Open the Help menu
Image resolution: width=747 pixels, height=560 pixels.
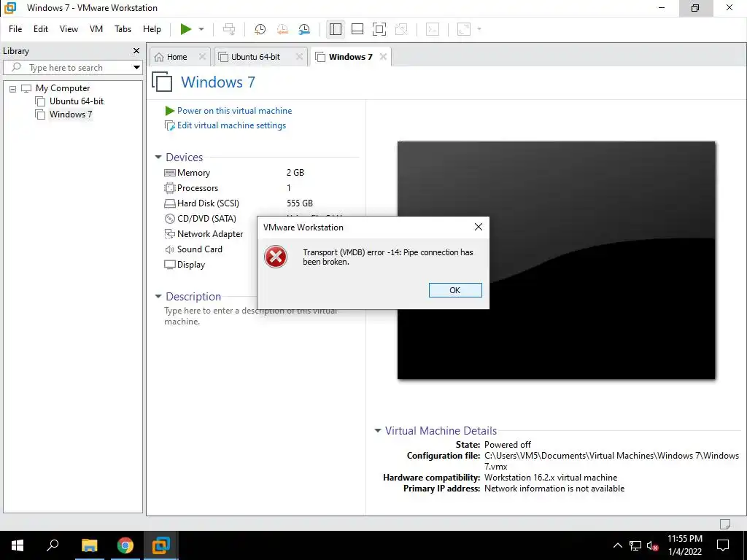(152, 29)
